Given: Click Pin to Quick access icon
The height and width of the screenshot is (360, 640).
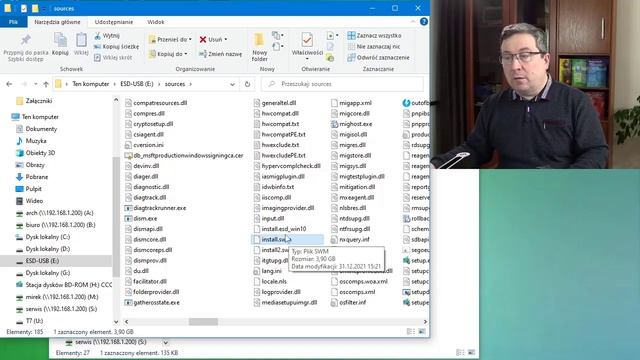Looking at the screenshot, I should point(25,40).
